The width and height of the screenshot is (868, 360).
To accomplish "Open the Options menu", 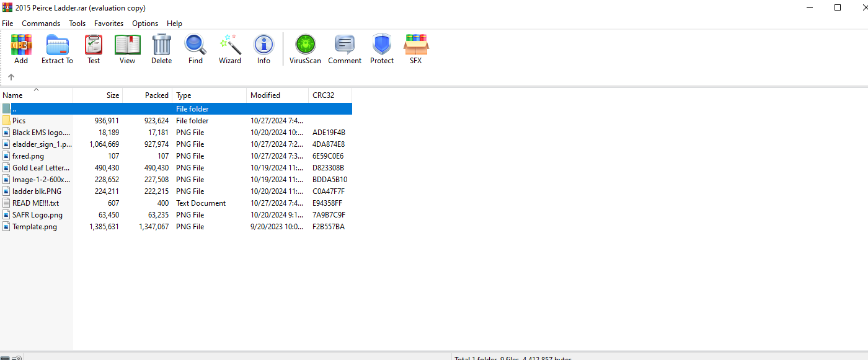I will coord(145,24).
